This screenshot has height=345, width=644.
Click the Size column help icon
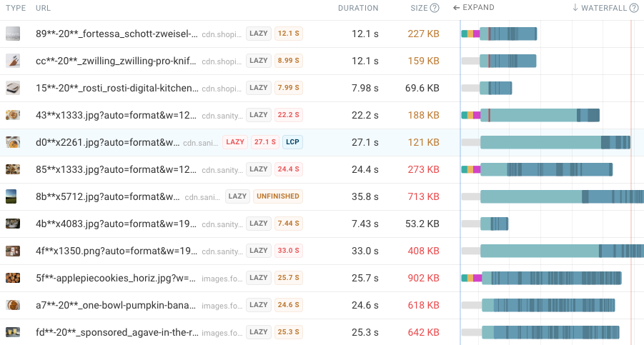point(435,9)
